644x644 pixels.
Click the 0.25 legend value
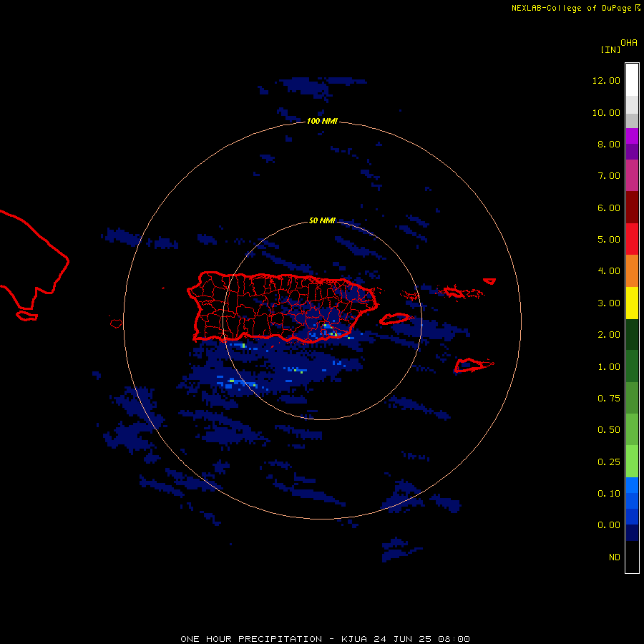point(609,462)
